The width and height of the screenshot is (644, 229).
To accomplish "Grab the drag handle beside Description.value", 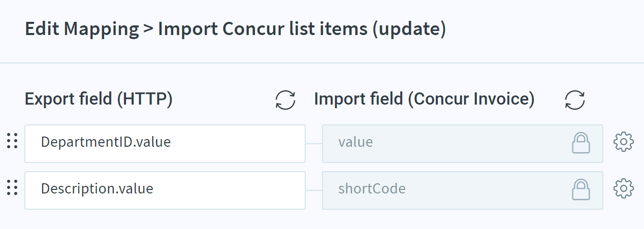I will tap(12, 188).
